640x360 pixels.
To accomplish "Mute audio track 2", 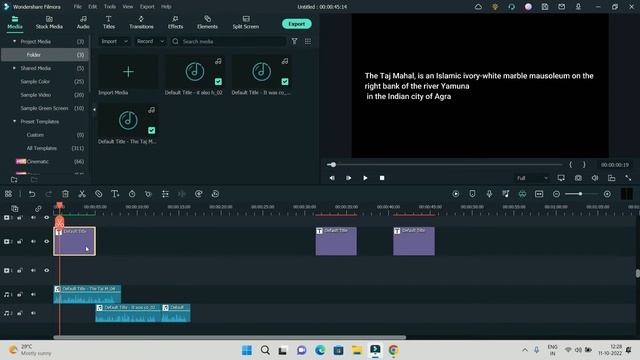I will click(x=33, y=313).
